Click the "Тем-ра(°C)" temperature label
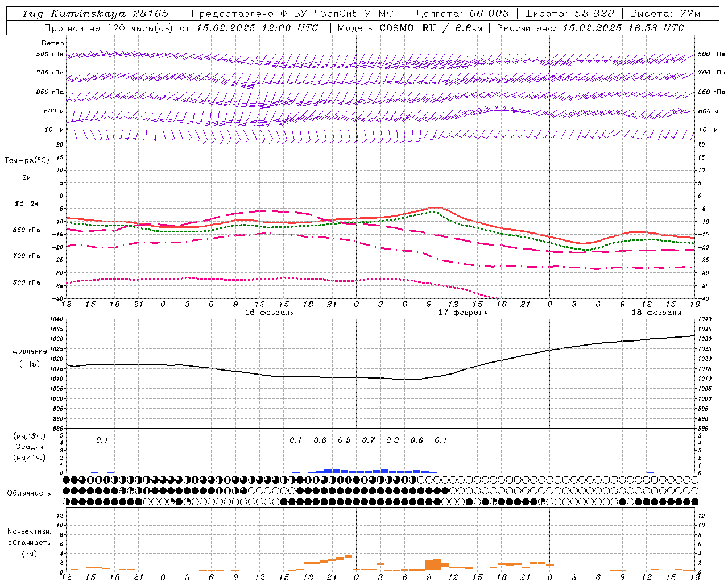The width and height of the screenshot is (728, 582). coord(27,161)
